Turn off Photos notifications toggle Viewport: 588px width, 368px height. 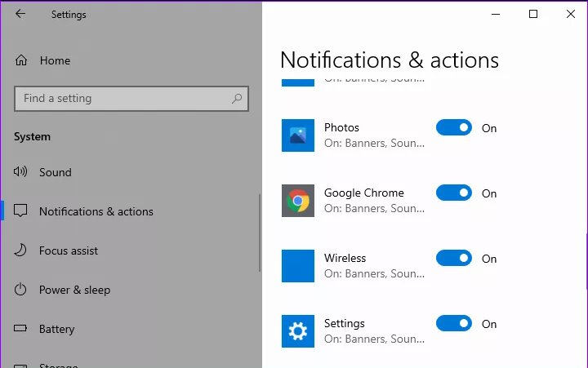coord(454,128)
